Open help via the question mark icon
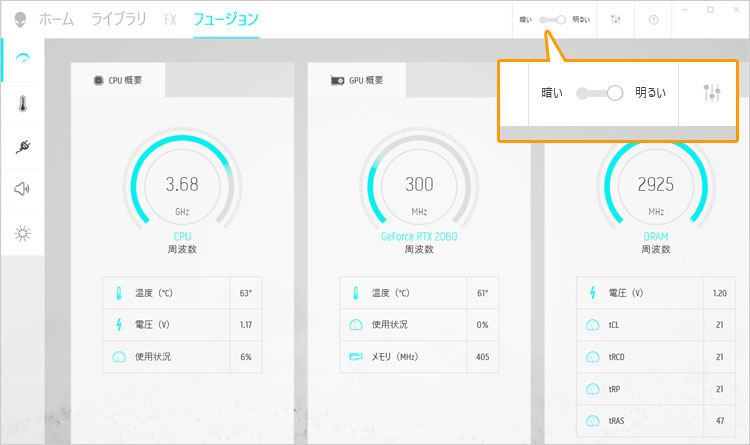This screenshot has width=750, height=445. (x=653, y=20)
